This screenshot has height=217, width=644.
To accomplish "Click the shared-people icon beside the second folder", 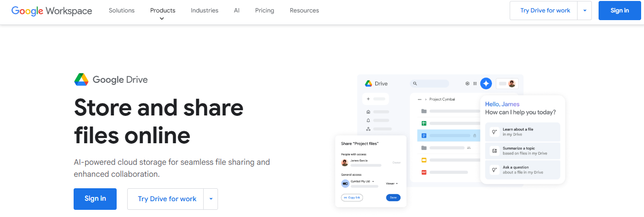I will 469,148.
